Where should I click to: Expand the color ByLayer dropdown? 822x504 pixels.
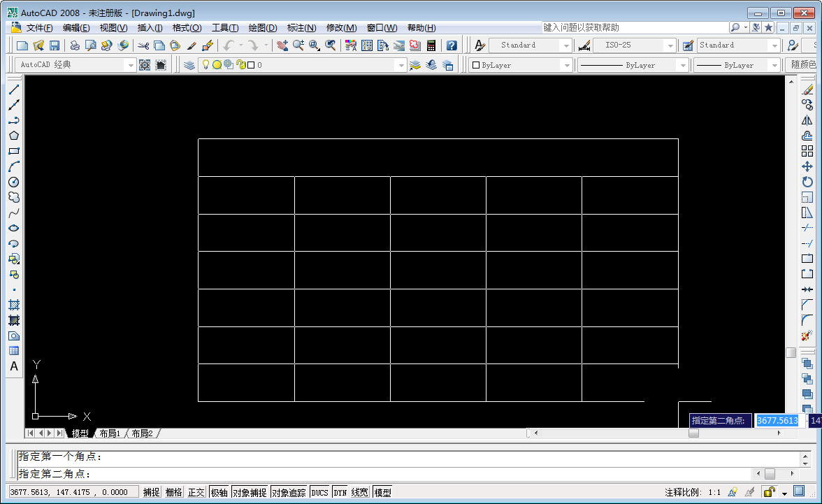[568, 65]
